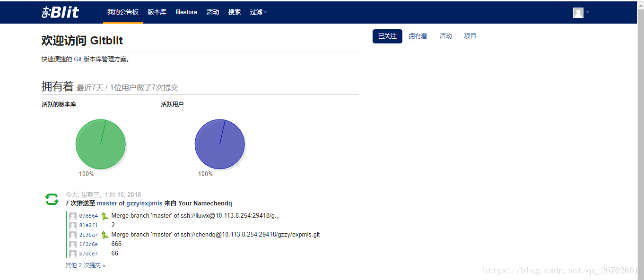Click the Gitblit logo
This screenshot has width=644, height=280.
click(61, 12)
